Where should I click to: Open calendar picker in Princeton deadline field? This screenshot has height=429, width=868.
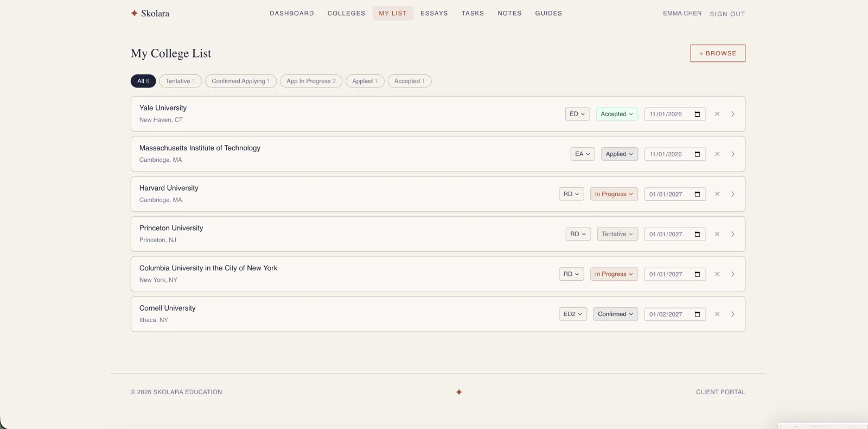pos(698,234)
